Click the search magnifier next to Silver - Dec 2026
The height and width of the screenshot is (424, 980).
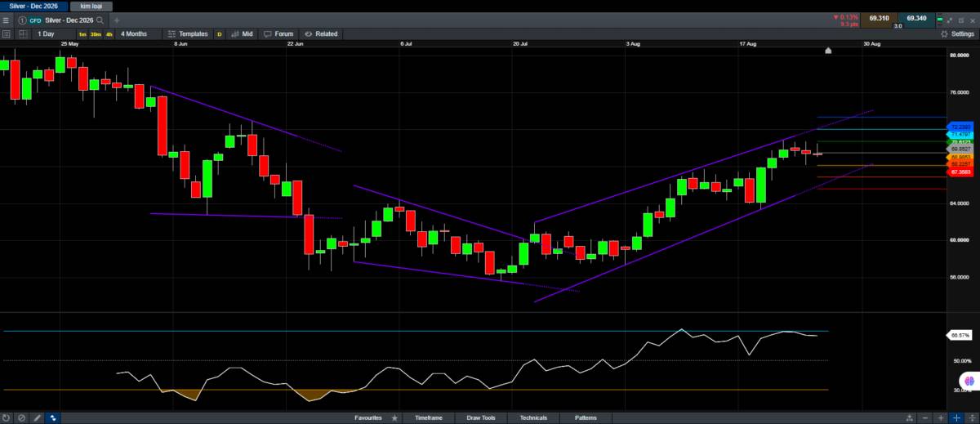[100, 20]
